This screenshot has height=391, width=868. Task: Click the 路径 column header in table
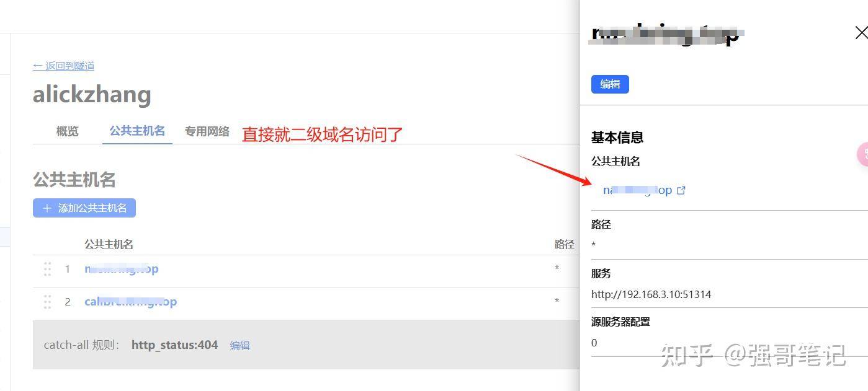[x=565, y=244]
